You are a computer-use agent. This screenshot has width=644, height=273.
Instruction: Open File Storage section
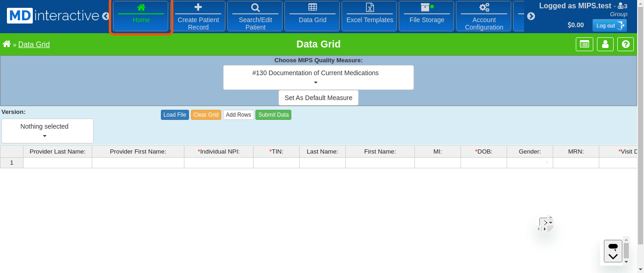point(426,16)
